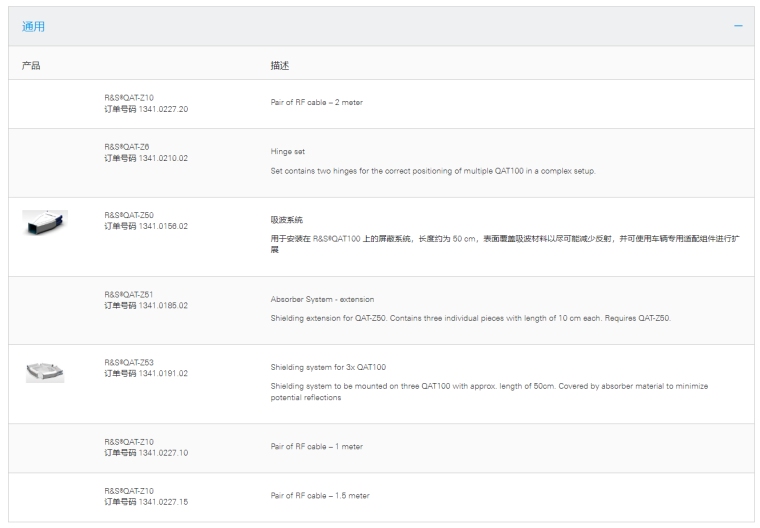Screen dimensions: 760x528
Task: Click 'Pair of RF cable – 2 meter' description
Action: pos(316,103)
